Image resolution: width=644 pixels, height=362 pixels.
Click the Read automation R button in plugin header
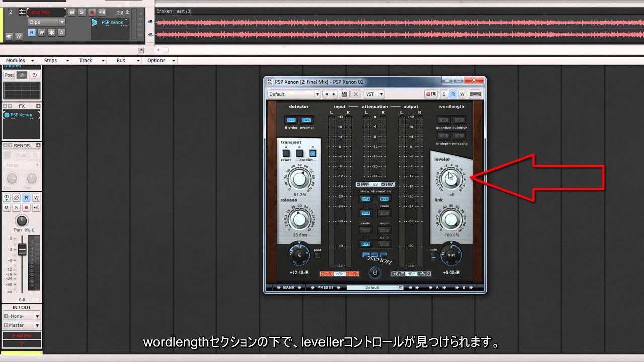(x=453, y=94)
